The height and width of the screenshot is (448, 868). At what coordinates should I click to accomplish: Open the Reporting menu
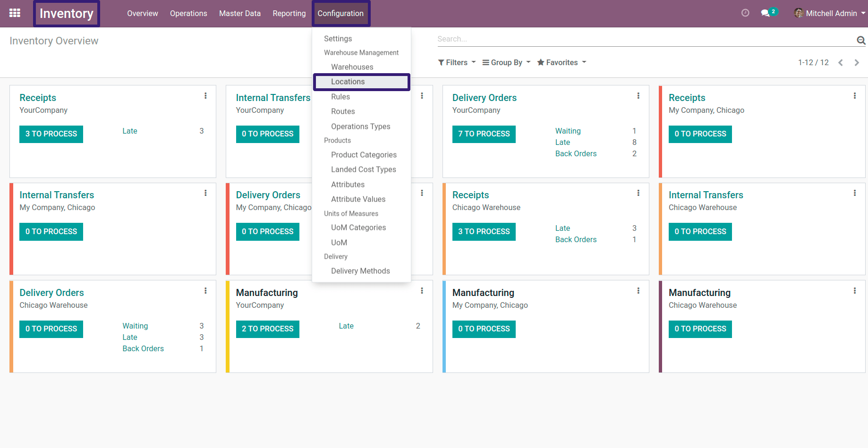coord(289,13)
